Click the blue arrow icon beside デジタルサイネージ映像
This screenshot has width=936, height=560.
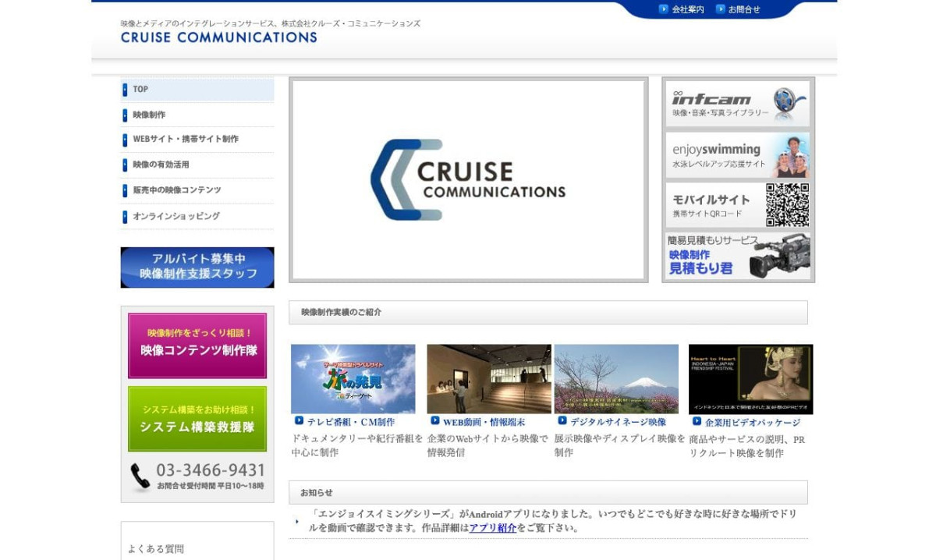point(561,420)
